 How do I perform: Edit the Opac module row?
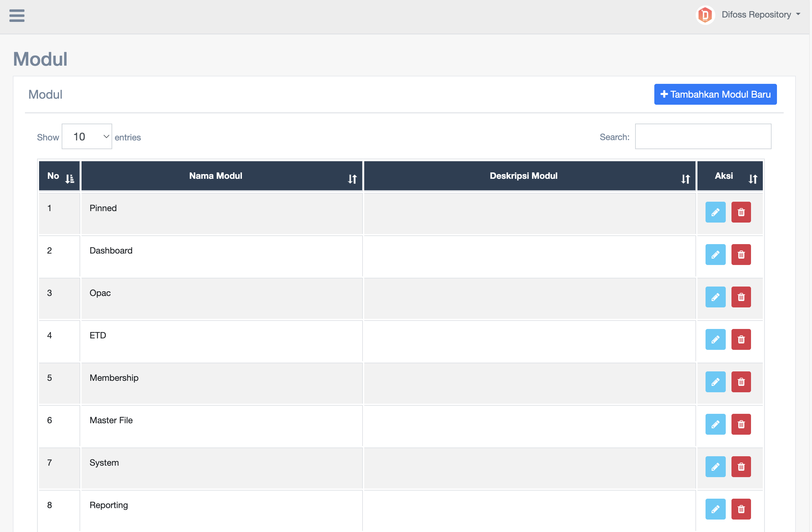coord(715,297)
